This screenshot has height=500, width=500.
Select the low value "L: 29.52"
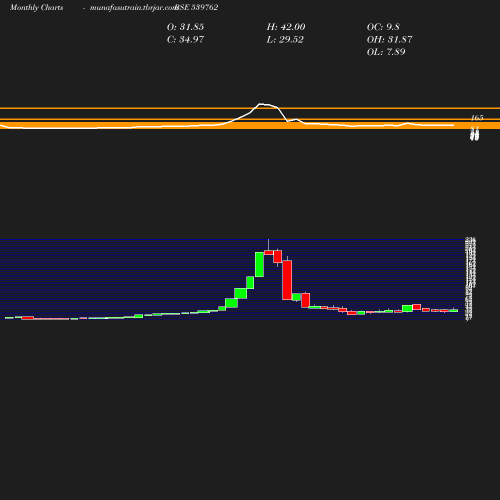[285, 40]
